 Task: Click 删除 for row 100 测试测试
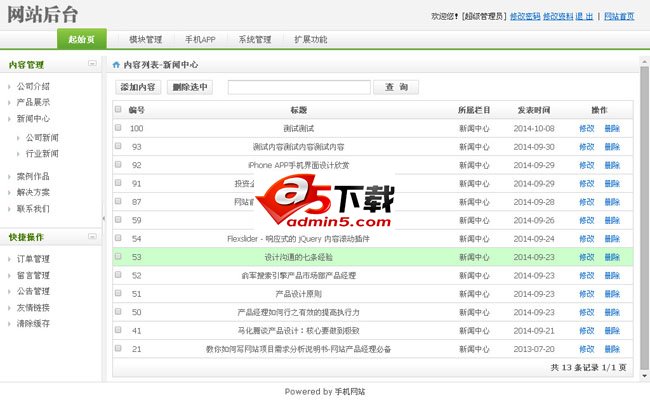[x=612, y=128]
